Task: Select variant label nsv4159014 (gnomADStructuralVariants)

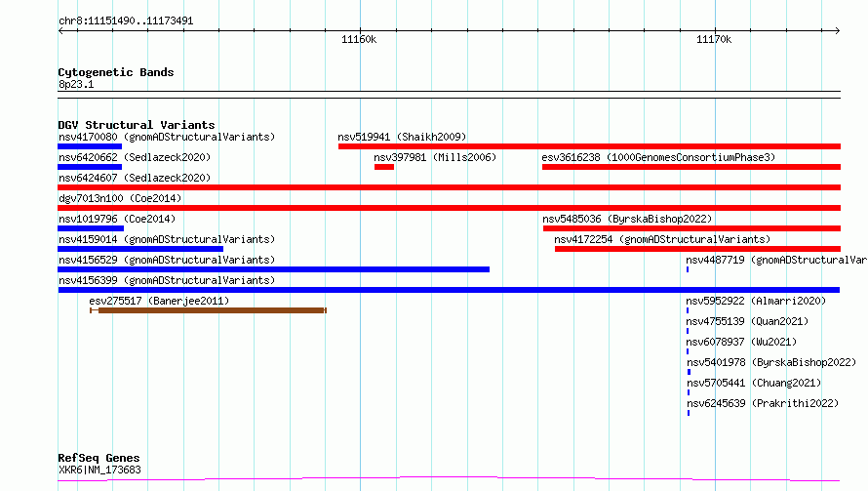Action: [167, 239]
